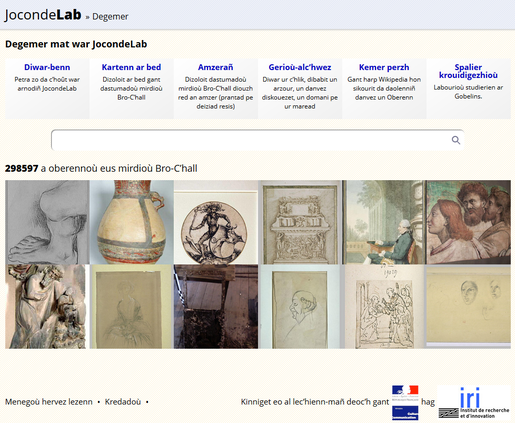Image resolution: width=515 pixels, height=423 pixels.
Task: Open Gerioù-alc'hwez keywords section
Action: 300,67
